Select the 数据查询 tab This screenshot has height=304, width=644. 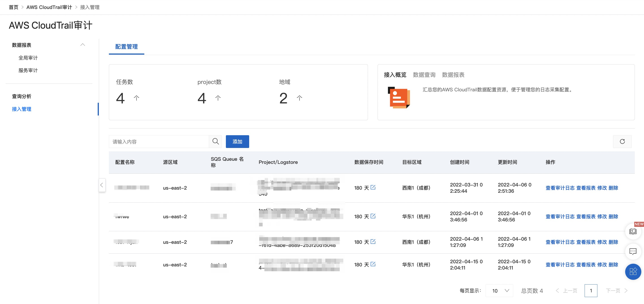pyautogui.click(x=424, y=75)
